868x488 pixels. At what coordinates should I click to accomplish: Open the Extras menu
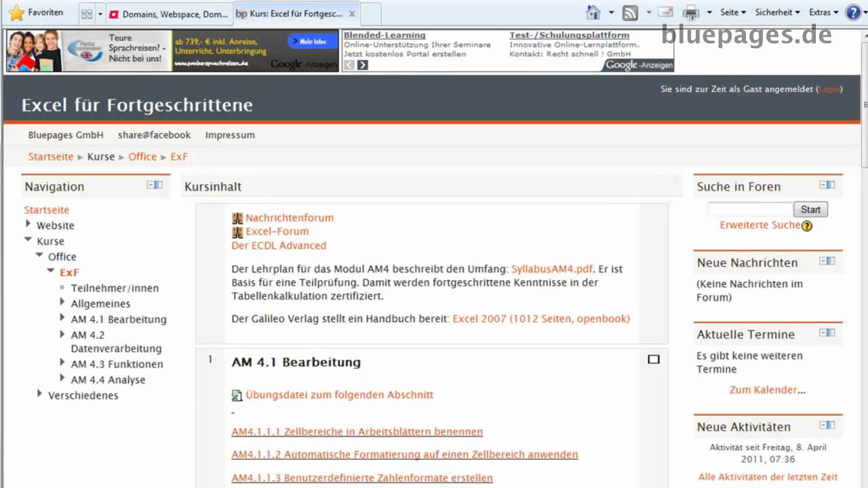824,12
